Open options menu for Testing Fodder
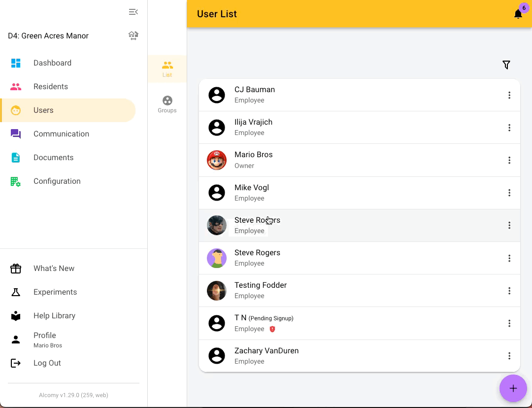This screenshot has width=532, height=408. click(509, 291)
